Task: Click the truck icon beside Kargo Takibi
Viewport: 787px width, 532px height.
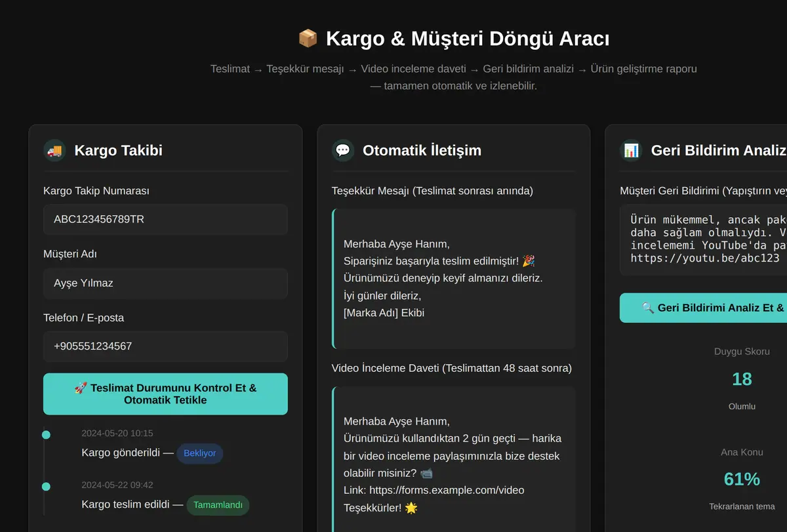Action: [55, 150]
